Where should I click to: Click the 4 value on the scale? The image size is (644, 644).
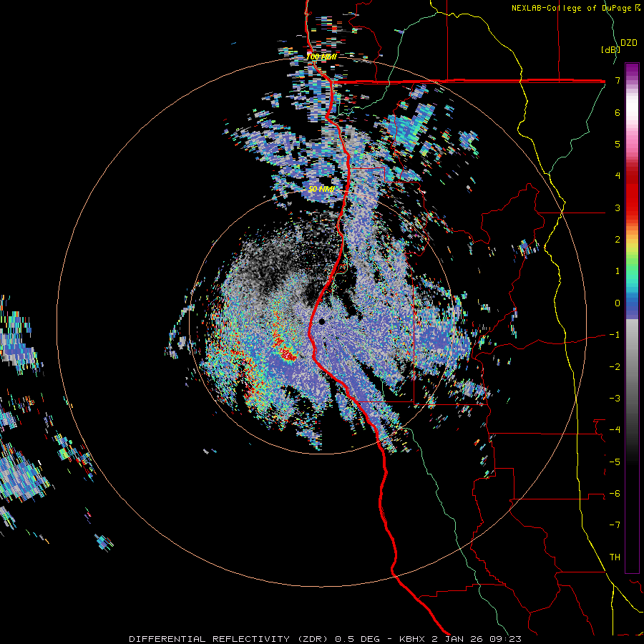click(x=618, y=176)
